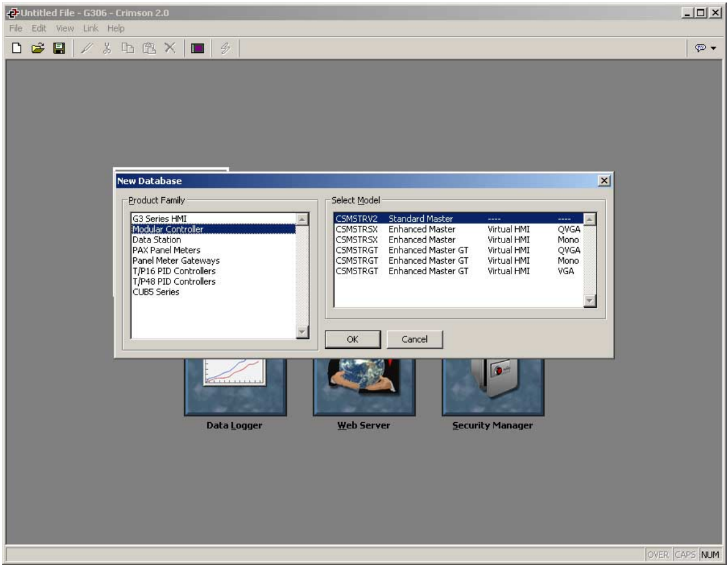Click the purple display screen toolbar icon
728x567 pixels.
point(197,48)
